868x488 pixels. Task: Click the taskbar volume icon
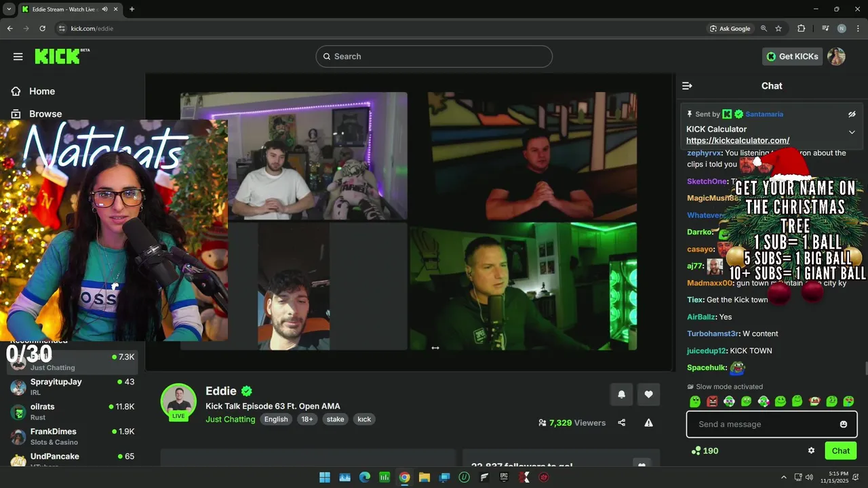coord(809,477)
